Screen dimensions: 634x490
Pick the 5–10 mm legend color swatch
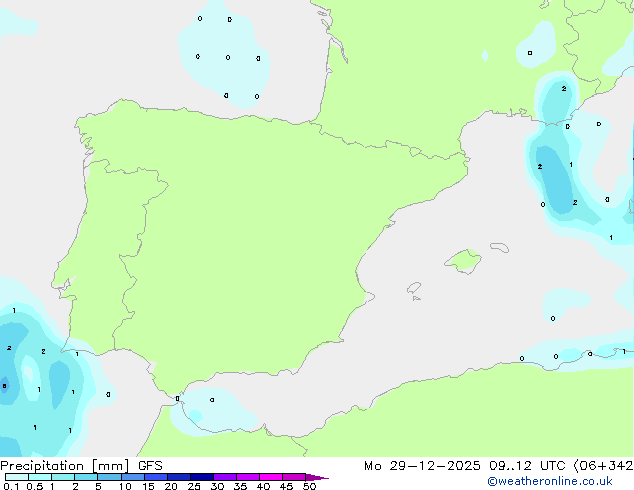(109, 477)
